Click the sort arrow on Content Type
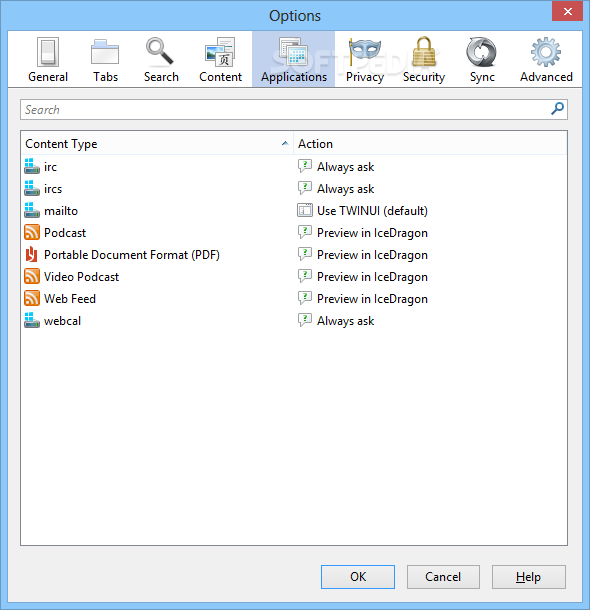The height and width of the screenshot is (610, 590). 285,143
